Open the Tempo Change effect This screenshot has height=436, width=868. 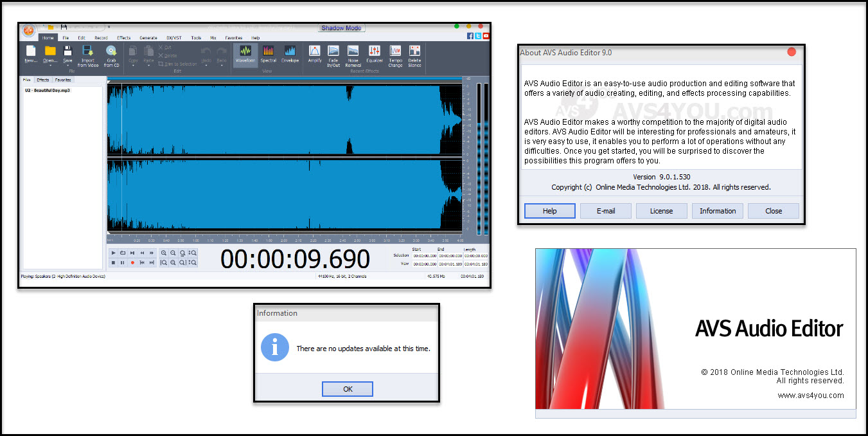click(x=395, y=55)
